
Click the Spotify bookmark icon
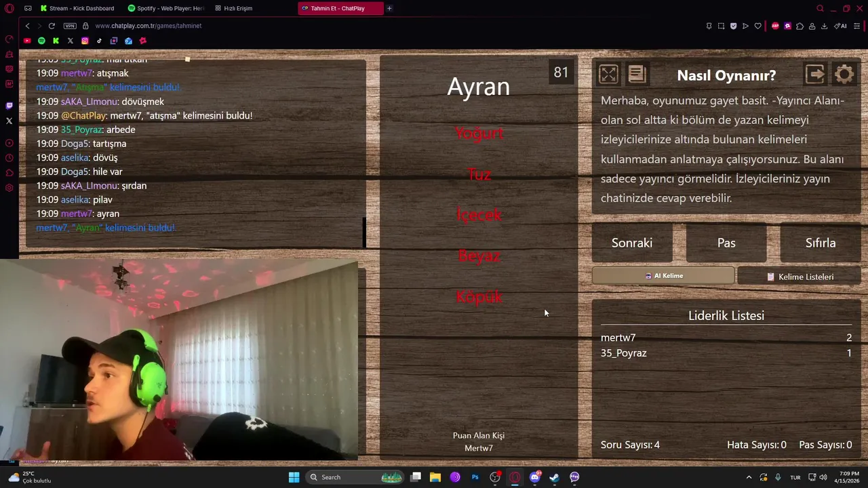[x=41, y=41]
